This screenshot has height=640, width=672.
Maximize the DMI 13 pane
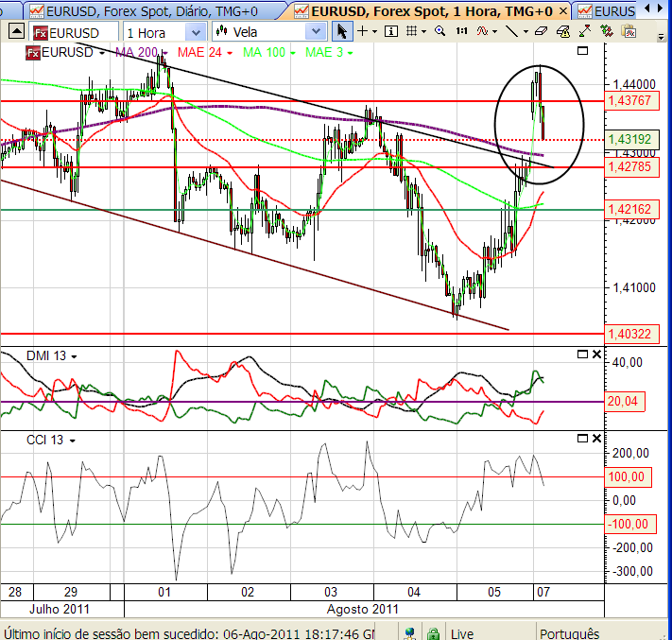tap(582, 355)
